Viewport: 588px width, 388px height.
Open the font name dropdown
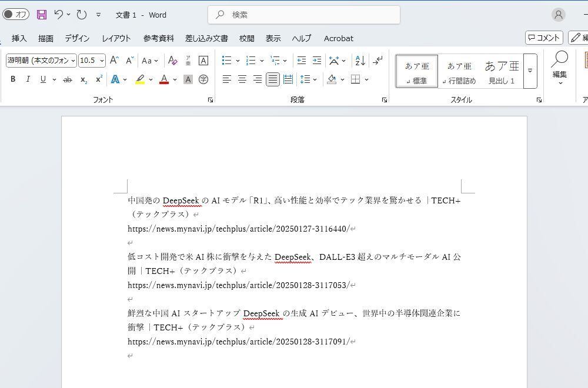pyautogui.click(x=73, y=61)
